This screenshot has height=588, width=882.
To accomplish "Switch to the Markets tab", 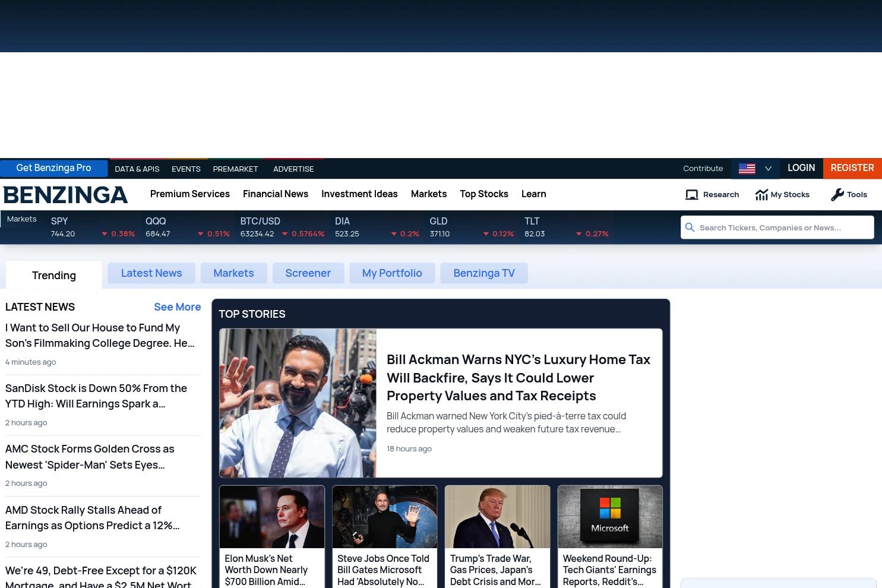I will 233,273.
